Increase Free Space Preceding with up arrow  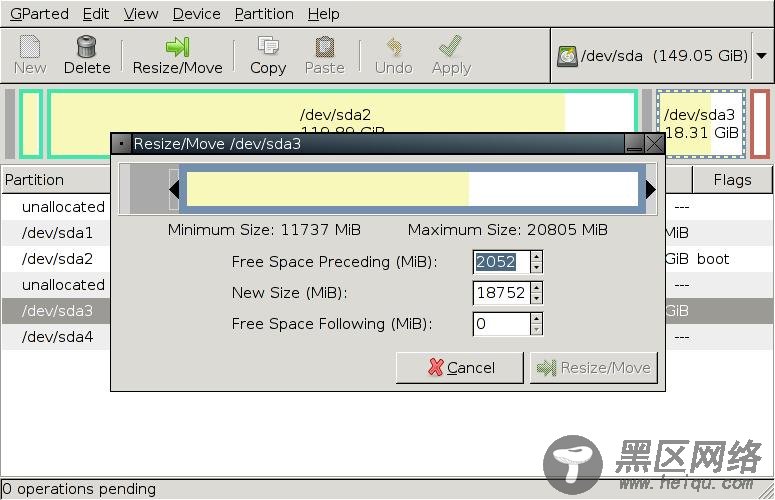coord(536,256)
